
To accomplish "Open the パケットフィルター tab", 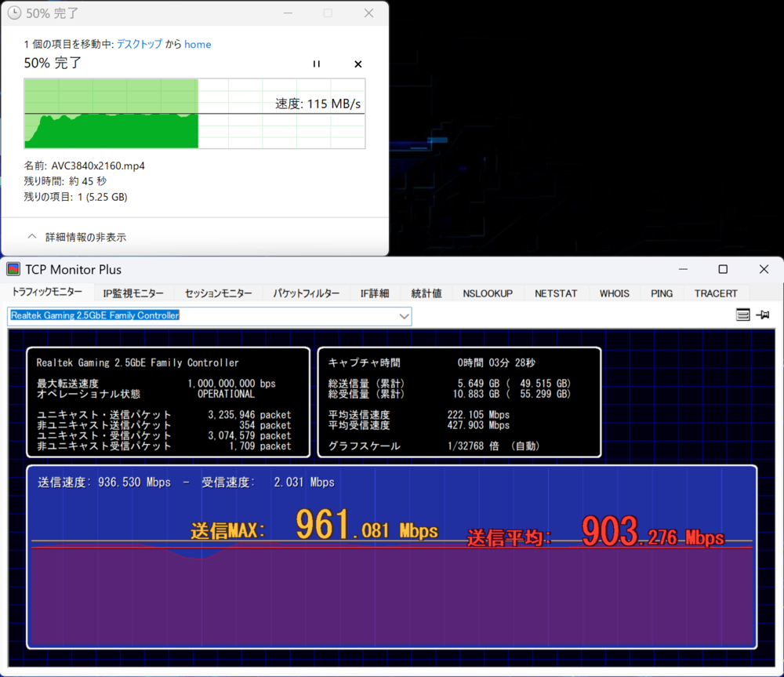I will (306, 293).
